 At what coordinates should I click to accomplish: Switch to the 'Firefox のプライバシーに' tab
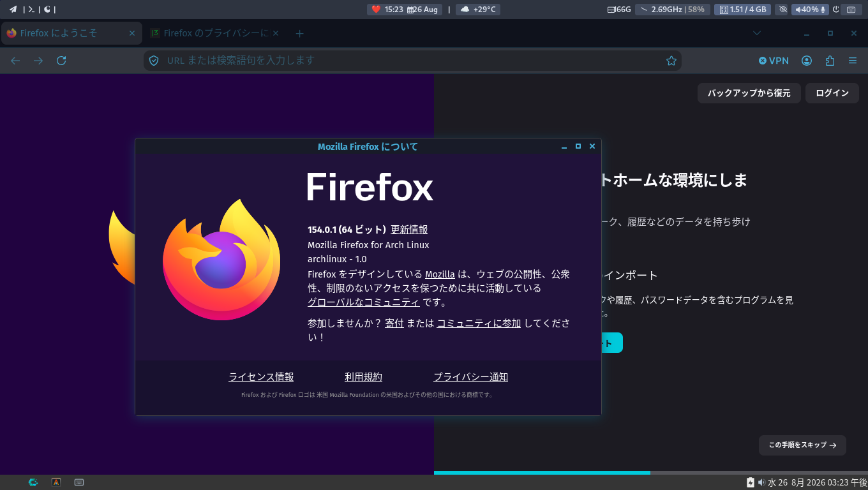[x=214, y=33]
